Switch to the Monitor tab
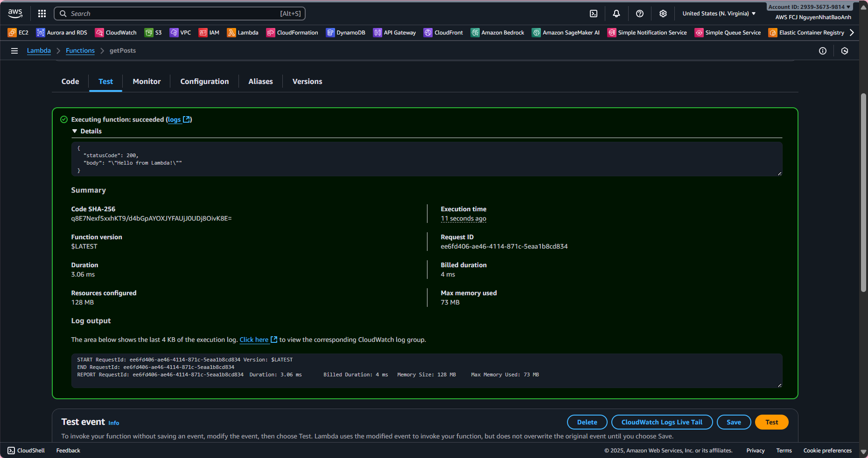 [x=147, y=82]
